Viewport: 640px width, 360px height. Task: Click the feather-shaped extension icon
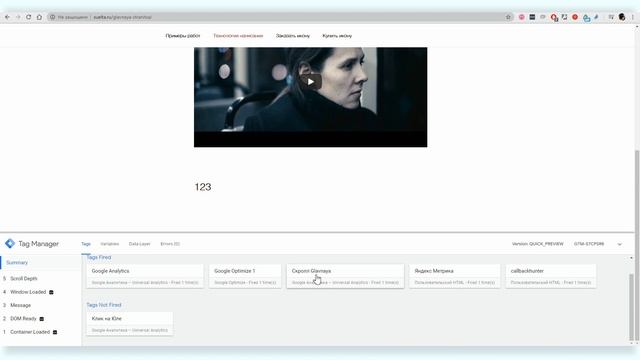click(596, 17)
